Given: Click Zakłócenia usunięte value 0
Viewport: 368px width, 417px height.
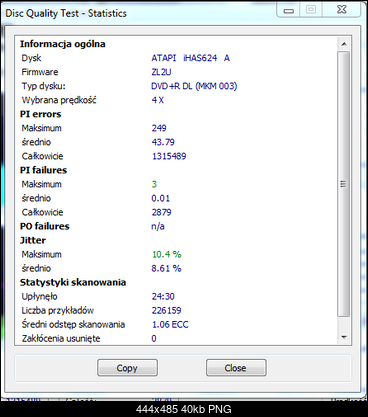Looking at the screenshot, I should [154, 338].
